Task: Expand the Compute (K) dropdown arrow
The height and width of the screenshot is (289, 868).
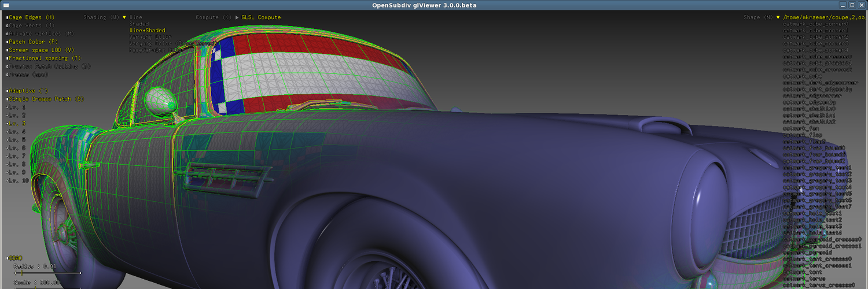Action: click(x=237, y=17)
